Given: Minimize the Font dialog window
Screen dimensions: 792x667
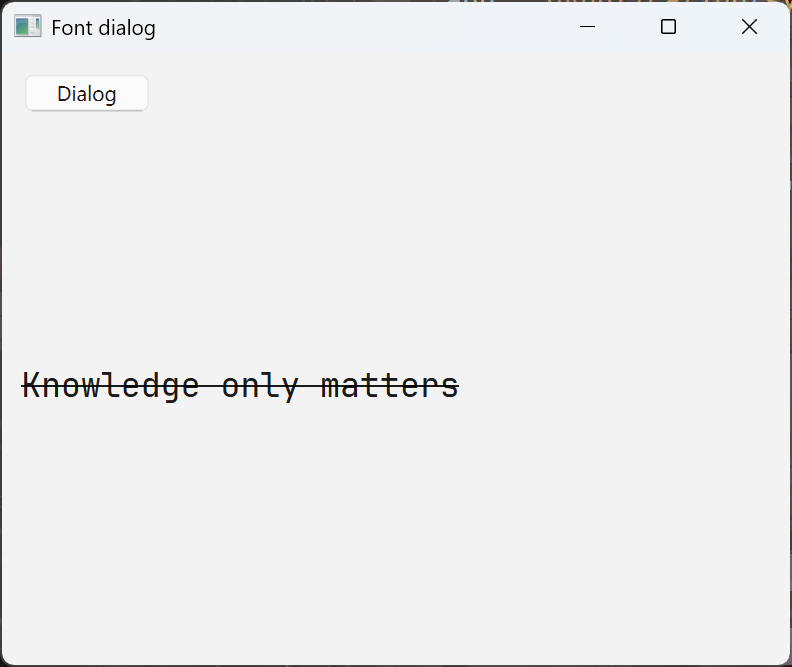Looking at the screenshot, I should (x=588, y=27).
